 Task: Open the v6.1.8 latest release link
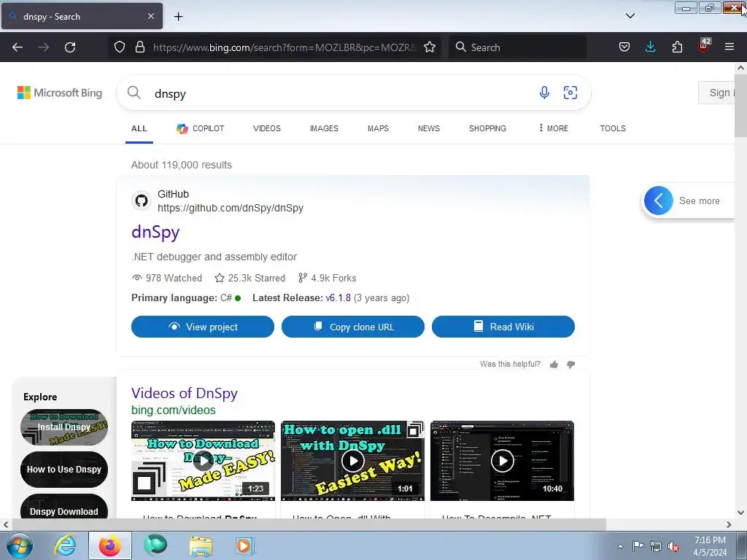pyautogui.click(x=338, y=298)
